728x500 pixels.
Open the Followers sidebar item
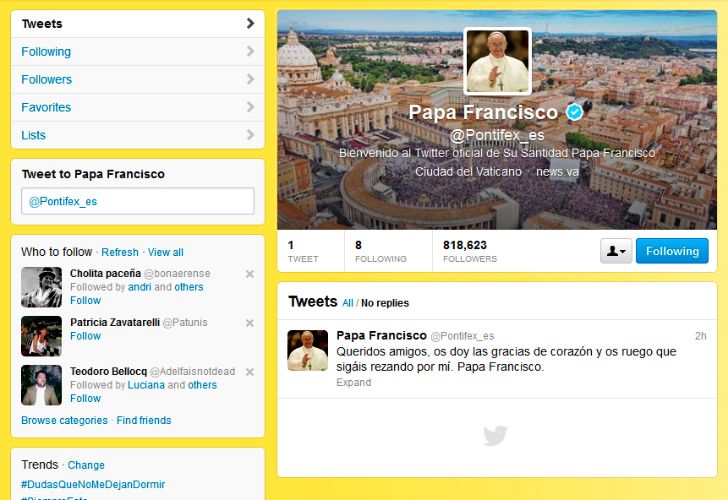pos(137,79)
